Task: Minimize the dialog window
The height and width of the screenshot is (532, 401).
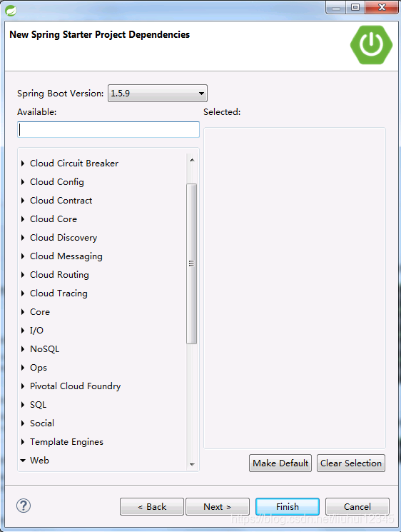Action: point(336,7)
